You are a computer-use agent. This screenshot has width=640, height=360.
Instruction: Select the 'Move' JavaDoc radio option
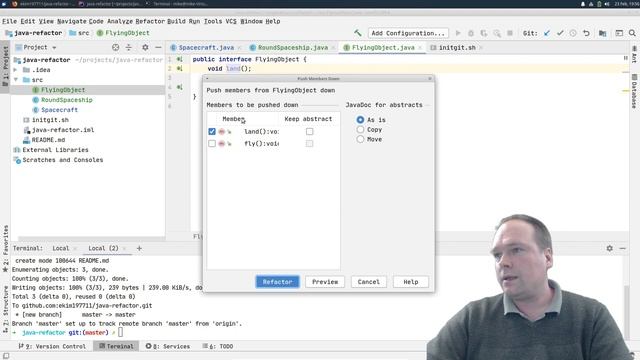(360, 139)
